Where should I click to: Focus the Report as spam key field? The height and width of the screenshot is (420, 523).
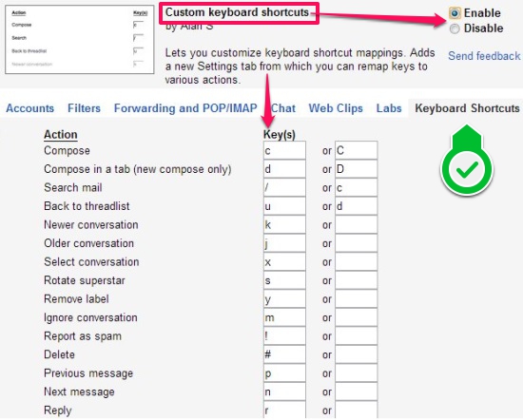pyautogui.click(x=284, y=336)
